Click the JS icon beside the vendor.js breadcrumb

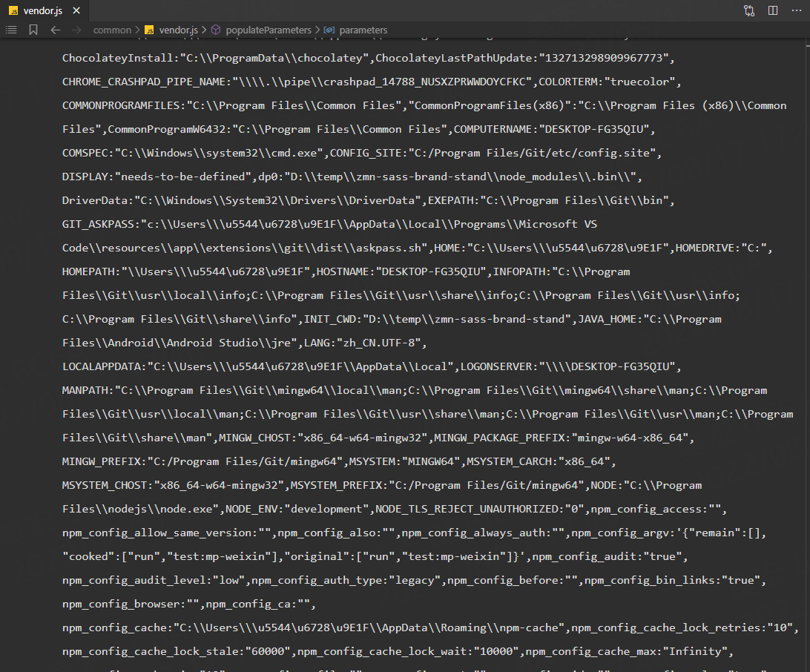click(148, 30)
